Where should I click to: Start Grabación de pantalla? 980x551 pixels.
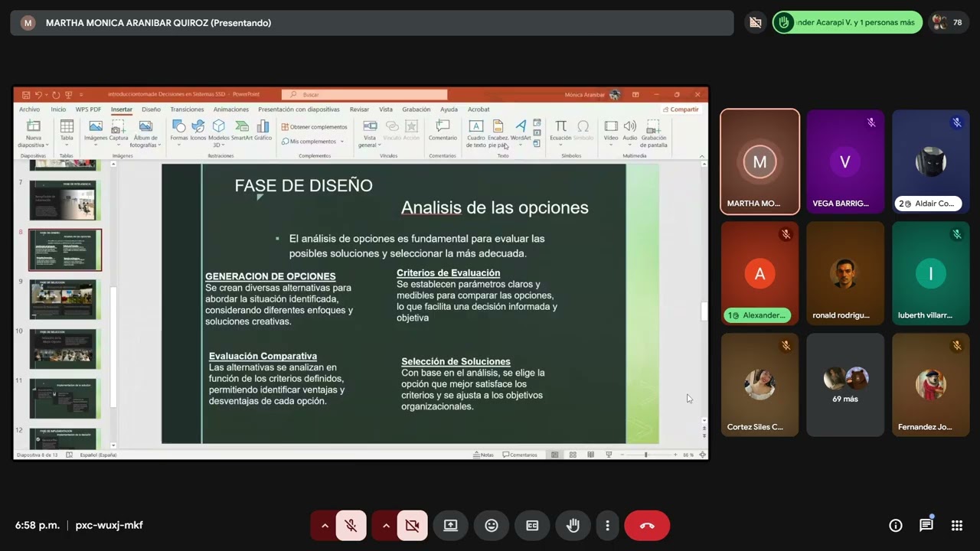(x=654, y=134)
